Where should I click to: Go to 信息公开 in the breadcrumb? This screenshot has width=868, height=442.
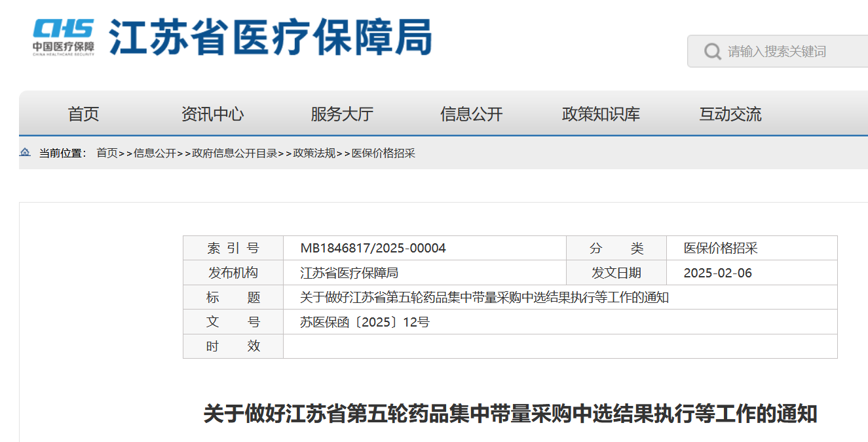[155, 153]
